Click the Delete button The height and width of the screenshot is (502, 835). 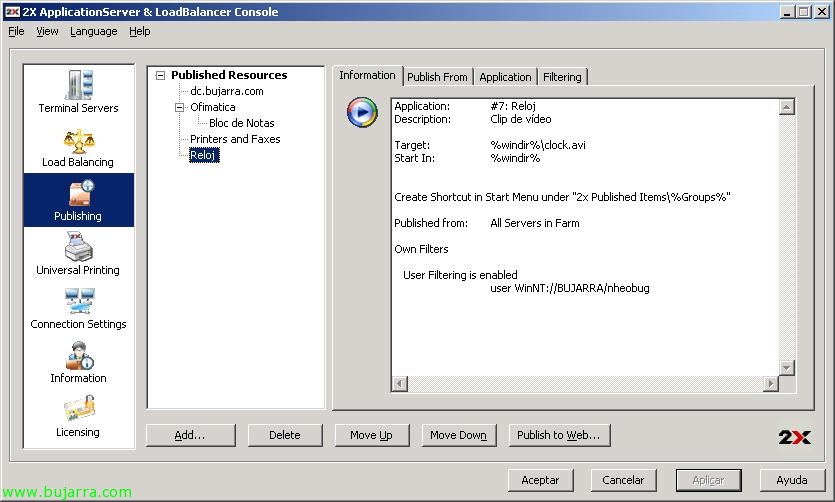[285, 435]
